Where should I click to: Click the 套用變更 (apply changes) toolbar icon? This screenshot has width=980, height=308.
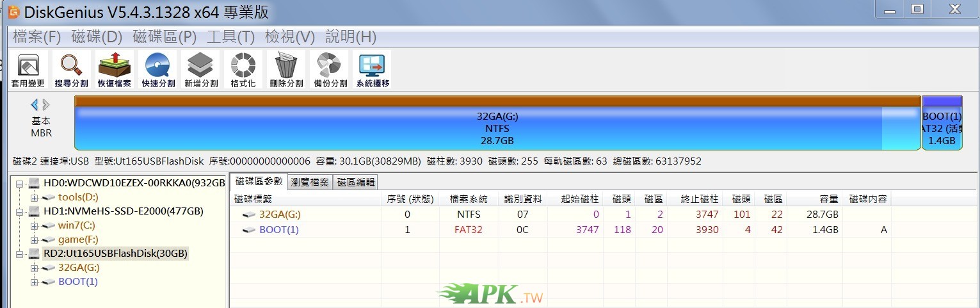(28, 70)
